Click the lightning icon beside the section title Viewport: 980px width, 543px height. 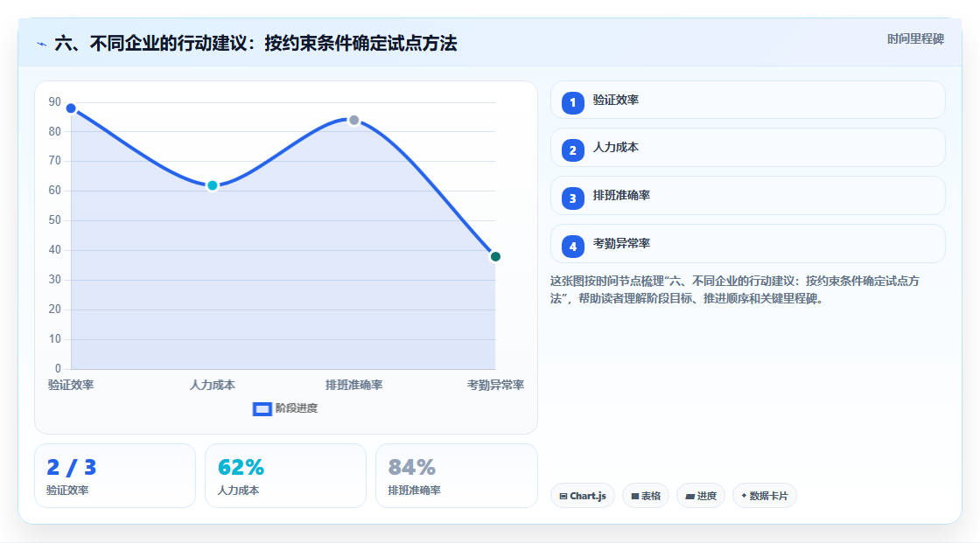tap(41, 44)
